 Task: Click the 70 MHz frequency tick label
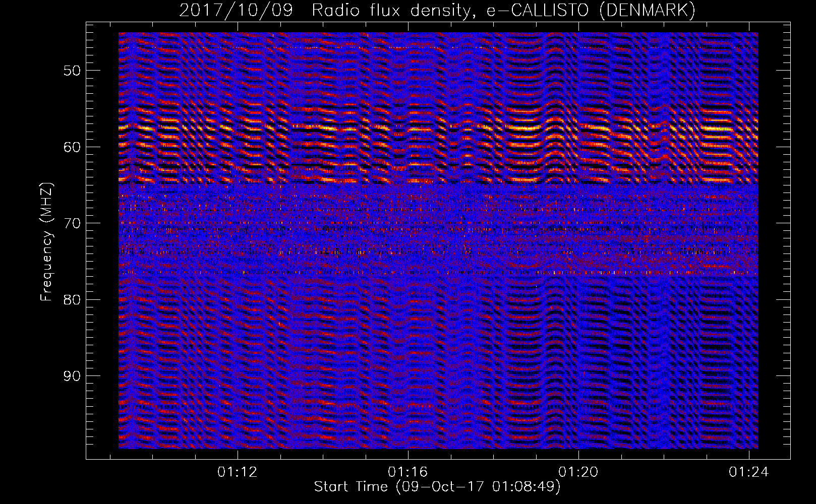tap(72, 223)
